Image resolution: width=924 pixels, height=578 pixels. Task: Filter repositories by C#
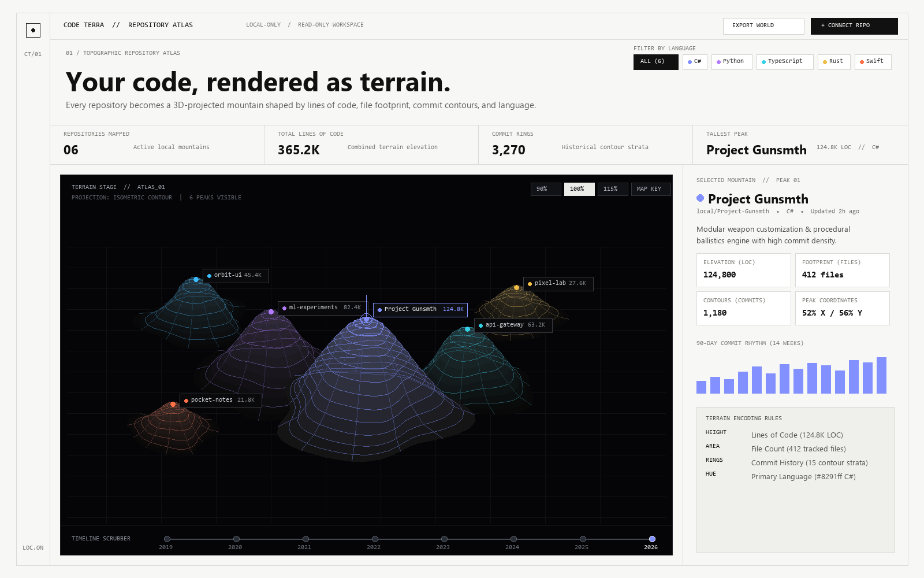[695, 62]
